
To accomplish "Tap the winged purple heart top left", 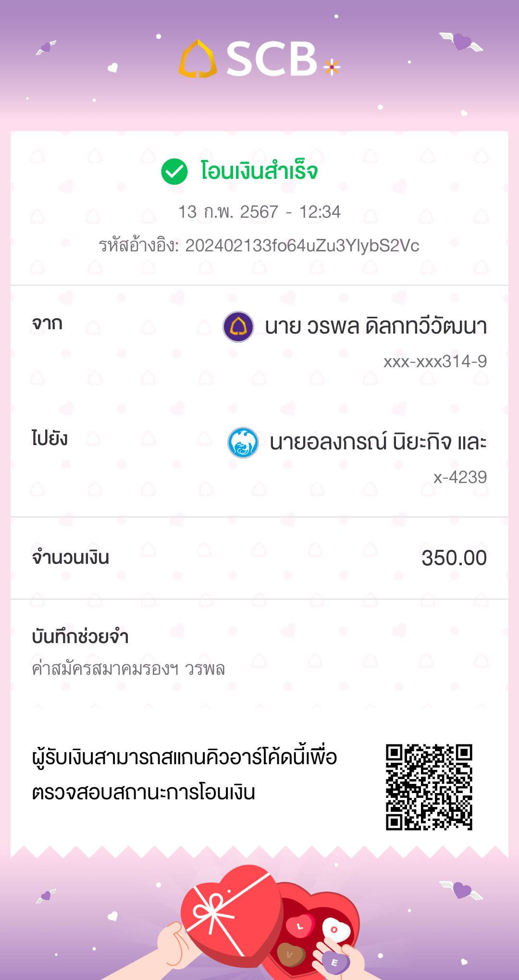I will 46,47.
